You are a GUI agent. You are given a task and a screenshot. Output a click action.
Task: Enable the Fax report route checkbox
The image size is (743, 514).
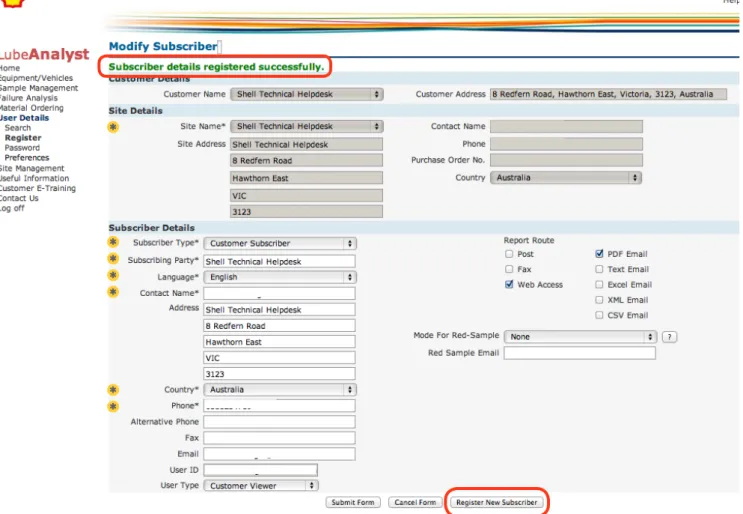click(x=509, y=269)
